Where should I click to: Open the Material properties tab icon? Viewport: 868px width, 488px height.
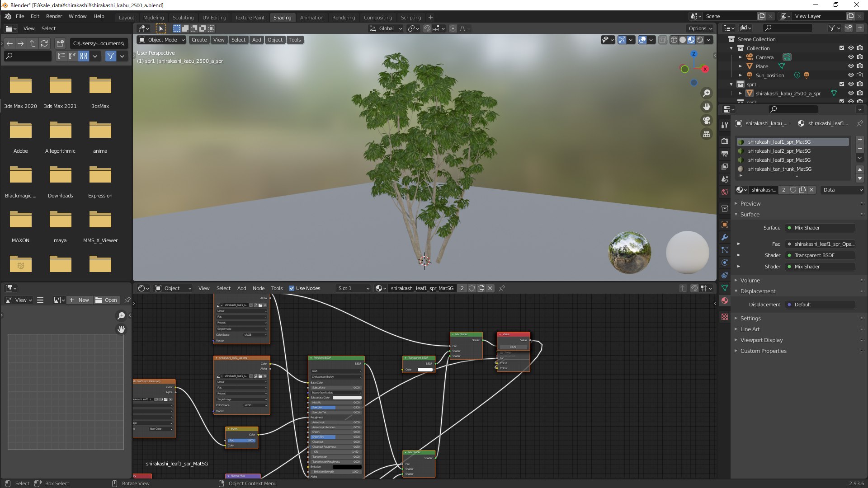(725, 300)
